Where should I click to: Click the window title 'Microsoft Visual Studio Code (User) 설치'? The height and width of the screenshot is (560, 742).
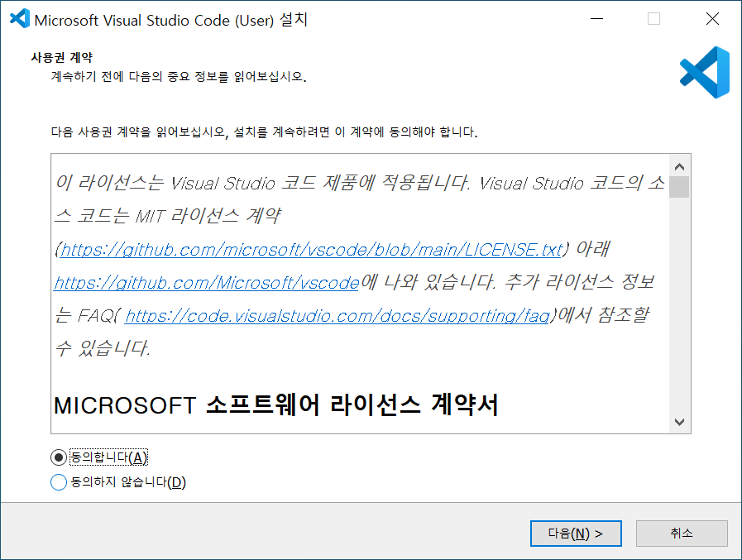pos(171,20)
